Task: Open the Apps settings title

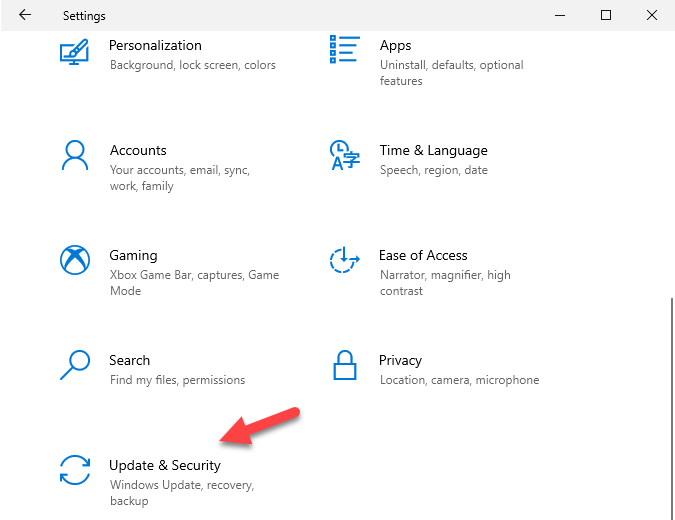Action: [x=395, y=46]
